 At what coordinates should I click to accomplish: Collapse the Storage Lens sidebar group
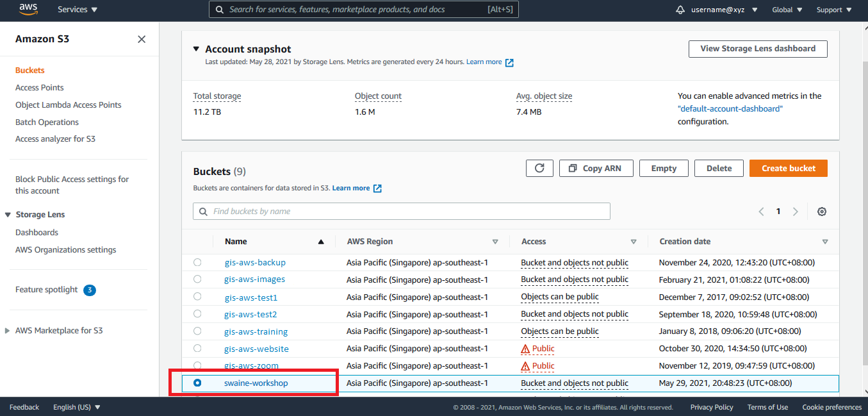coord(8,215)
